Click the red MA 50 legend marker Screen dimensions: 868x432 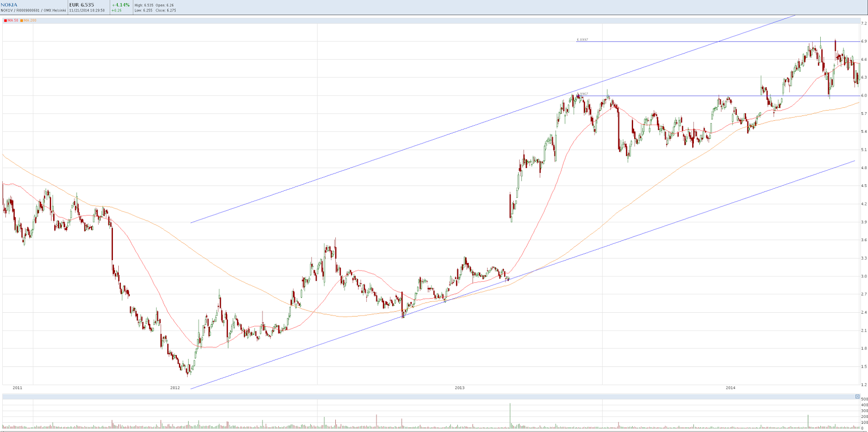(5, 21)
